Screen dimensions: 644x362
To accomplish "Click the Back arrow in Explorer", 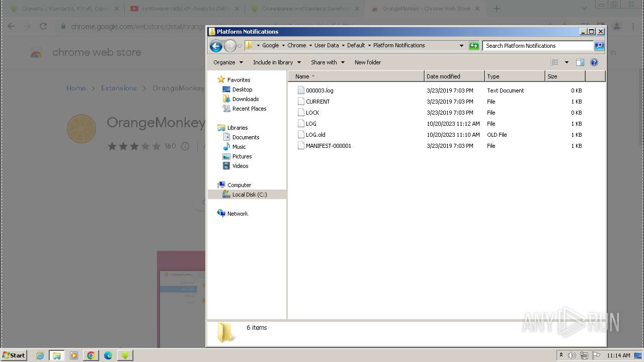I will [216, 46].
